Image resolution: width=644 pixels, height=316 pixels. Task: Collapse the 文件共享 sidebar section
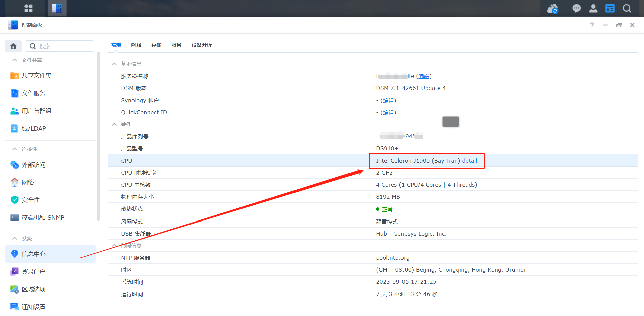click(15, 60)
